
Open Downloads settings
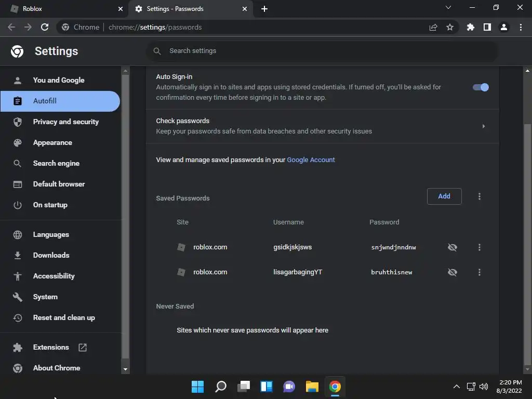pyautogui.click(x=60, y=255)
